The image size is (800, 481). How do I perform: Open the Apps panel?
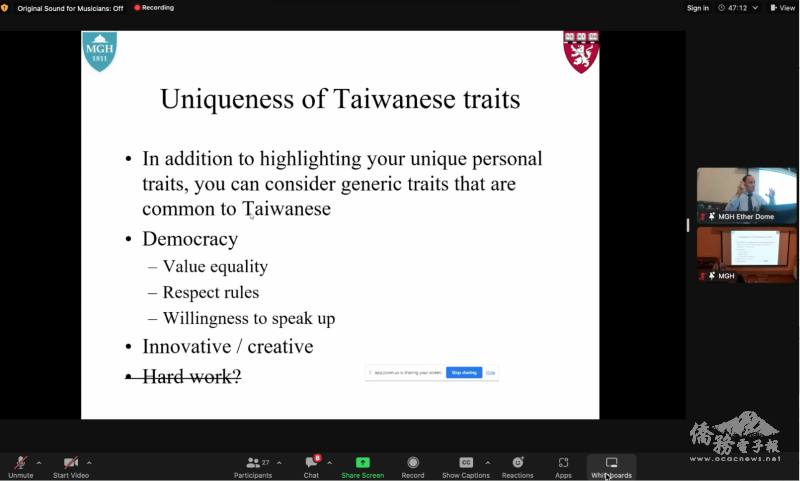[x=563, y=464]
